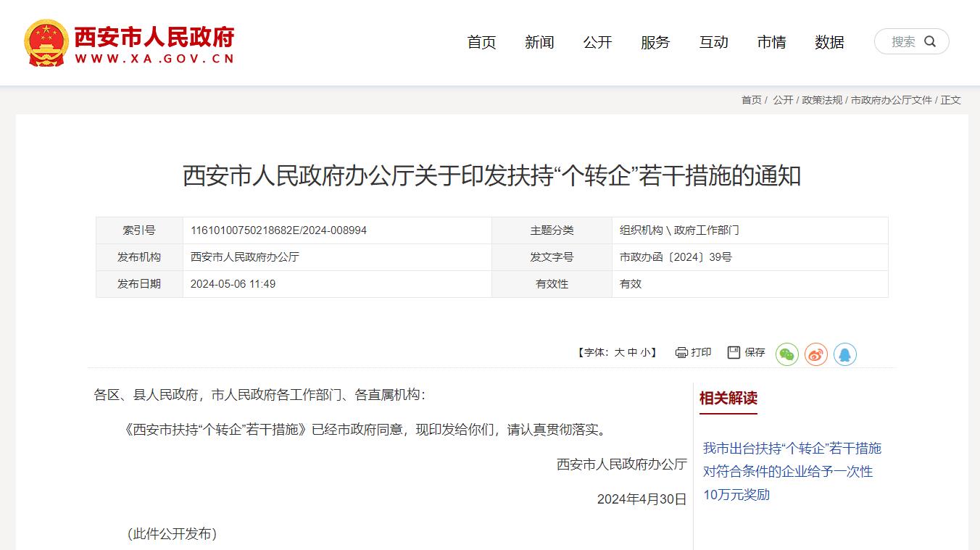Click the 发布日期 label cell
The height and width of the screenshot is (550, 980).
pos(139,284)
